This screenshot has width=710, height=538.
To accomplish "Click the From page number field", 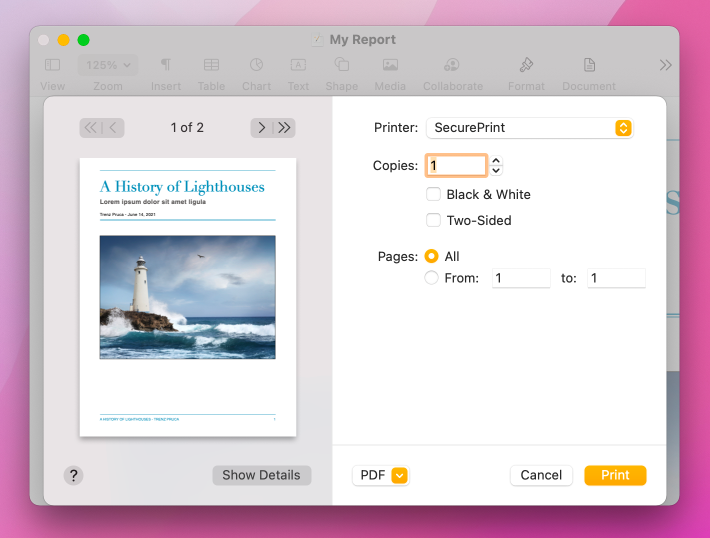I will (x=521, y=278).
